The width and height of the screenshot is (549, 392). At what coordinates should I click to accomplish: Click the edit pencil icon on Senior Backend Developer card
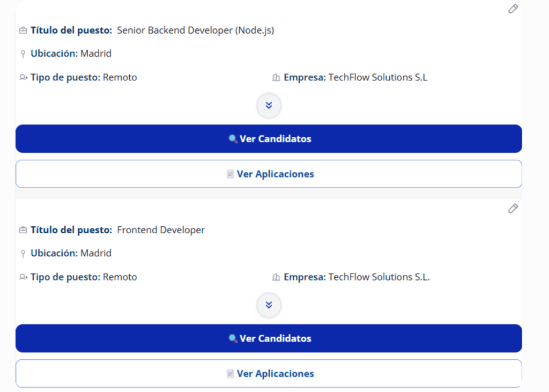[513, 9]
